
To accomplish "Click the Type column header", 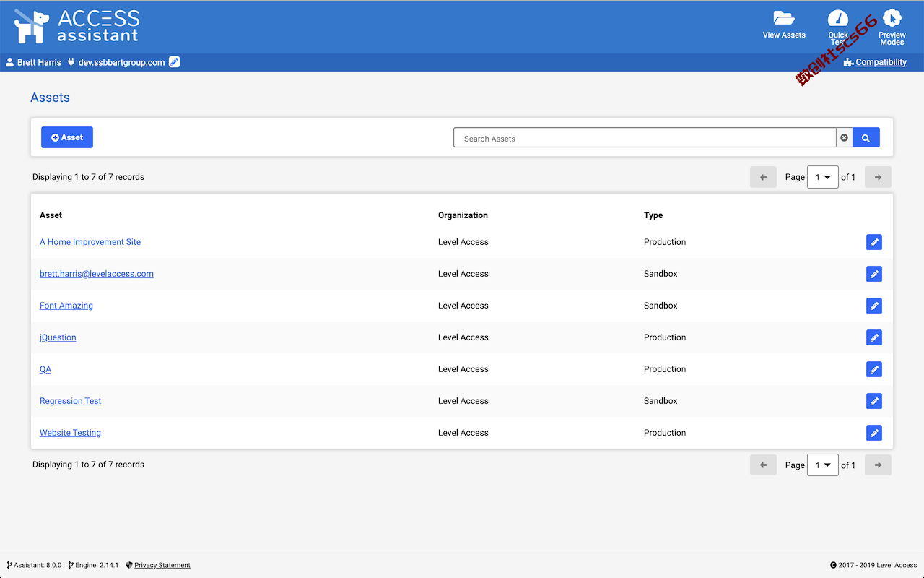I will (653, 215).
